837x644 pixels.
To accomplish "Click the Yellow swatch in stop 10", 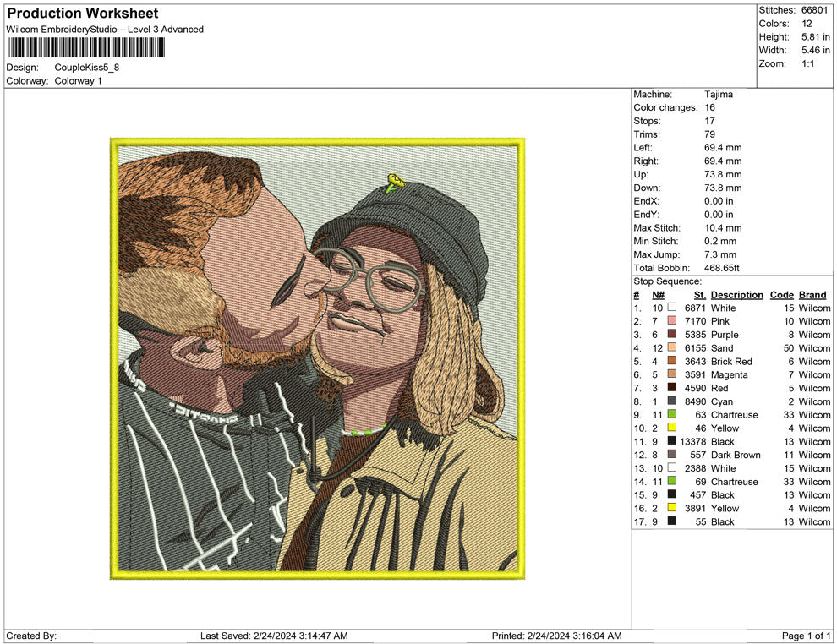I will tap(672, 428).
